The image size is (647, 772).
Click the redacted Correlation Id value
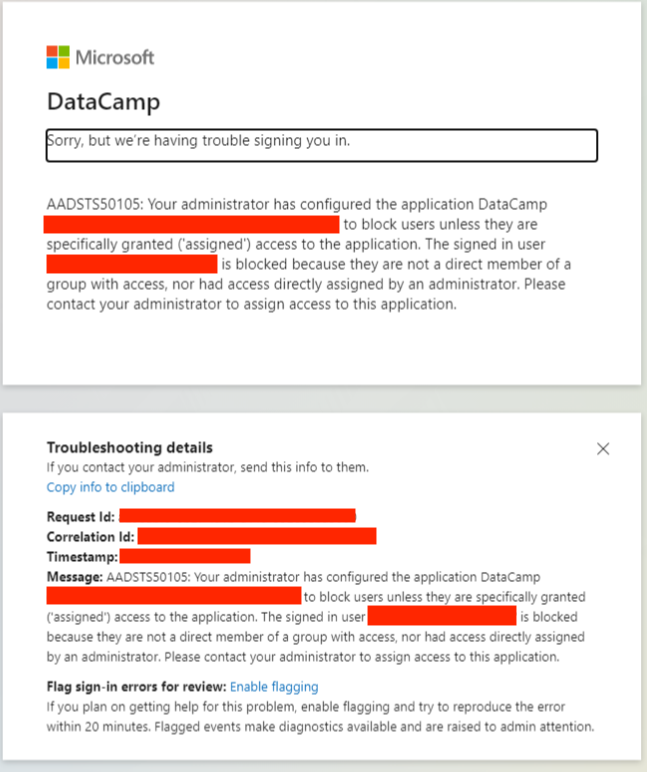(x=256, y=536)
